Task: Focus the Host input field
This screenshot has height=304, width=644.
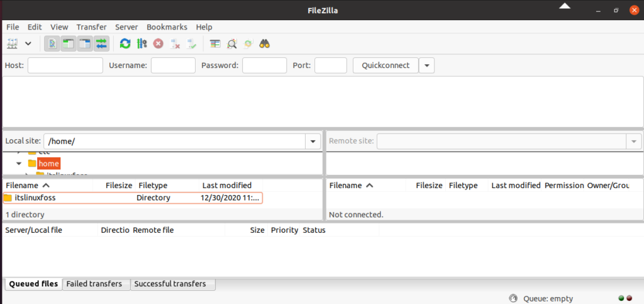Action: click(65, 65)
